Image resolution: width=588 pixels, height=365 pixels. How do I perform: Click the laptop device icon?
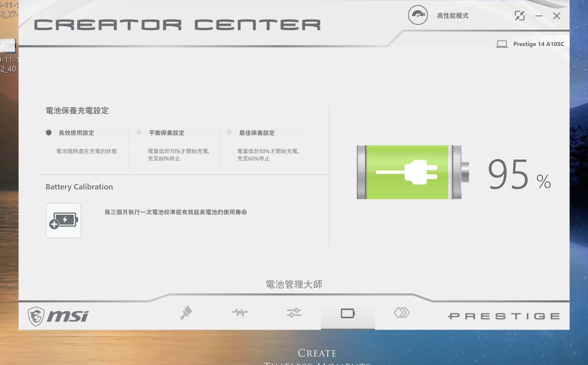tap(502, 44)
